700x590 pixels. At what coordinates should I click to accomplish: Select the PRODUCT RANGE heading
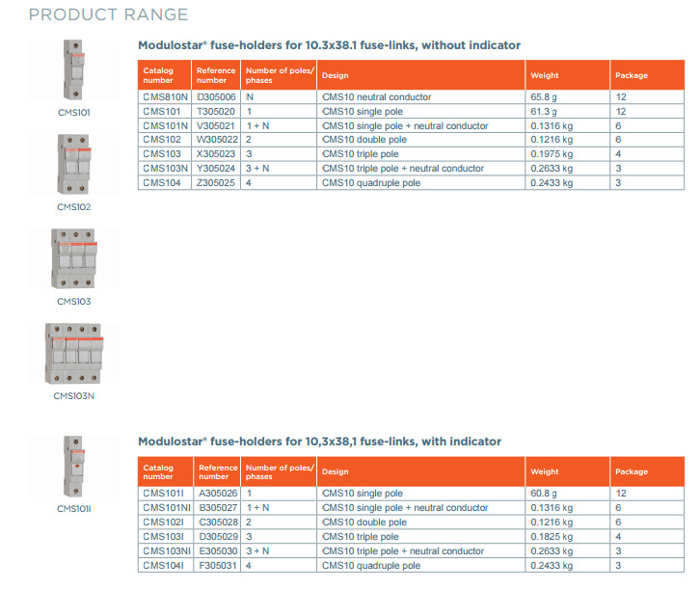coord(109,14)
